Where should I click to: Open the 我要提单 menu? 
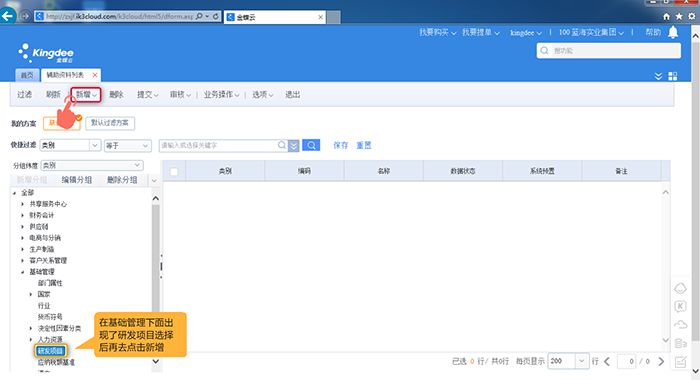tap(481, 33)
